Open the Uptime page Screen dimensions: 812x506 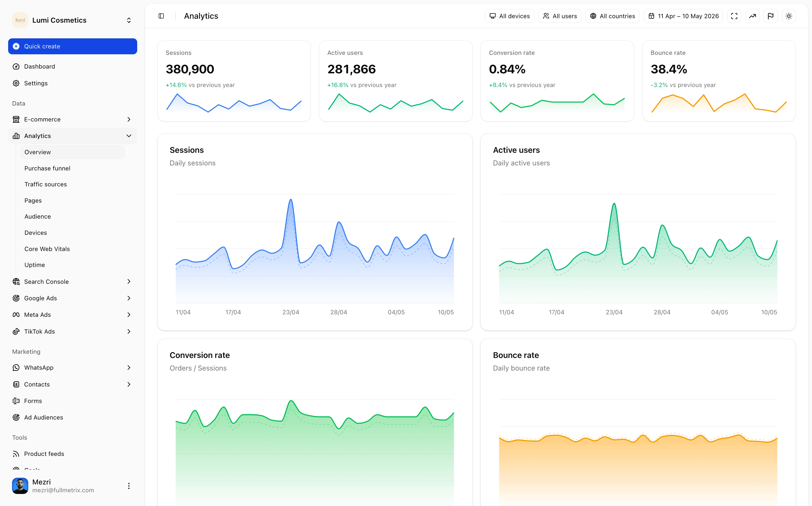point(34,265)
